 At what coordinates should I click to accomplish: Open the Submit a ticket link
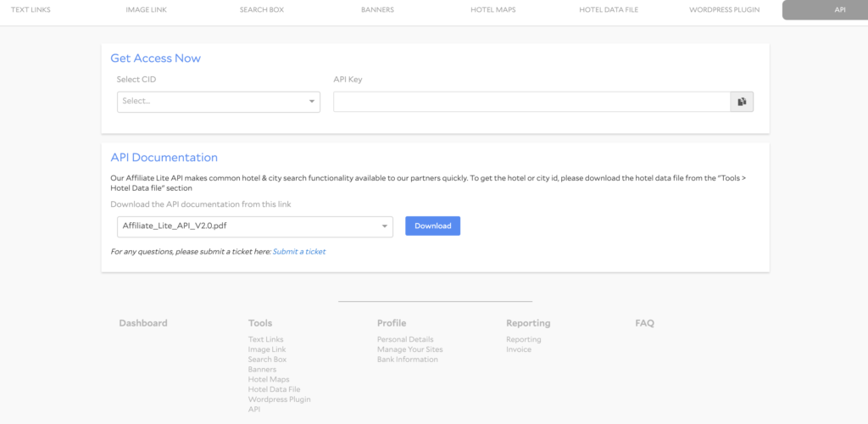pos(298,252)
